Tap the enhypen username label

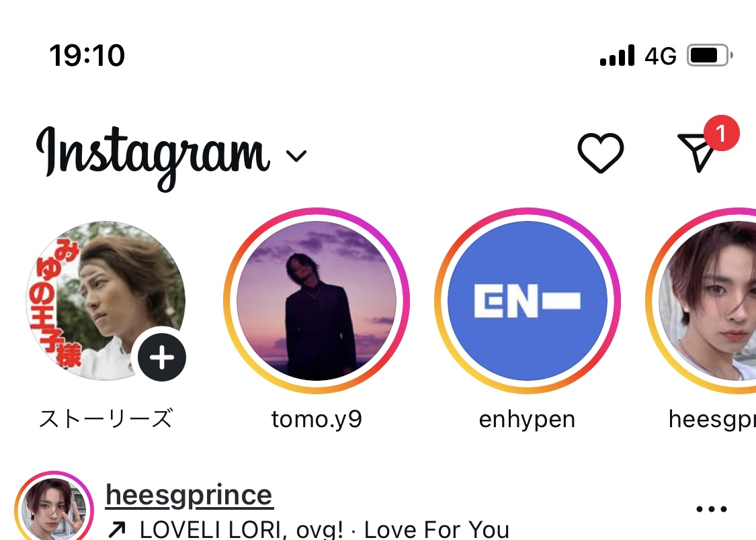pos(527,419)
